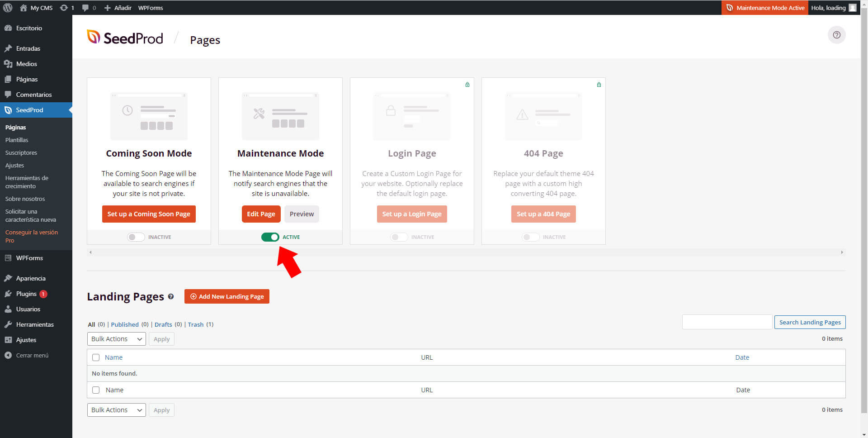
Task: Click top Apply button
Action: pos(161,339)
